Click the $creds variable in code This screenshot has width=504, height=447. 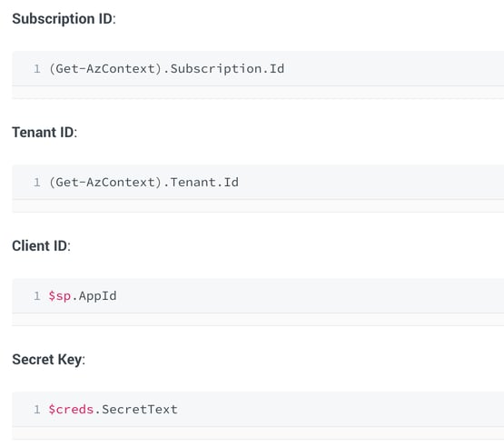(x=71, y=410)
